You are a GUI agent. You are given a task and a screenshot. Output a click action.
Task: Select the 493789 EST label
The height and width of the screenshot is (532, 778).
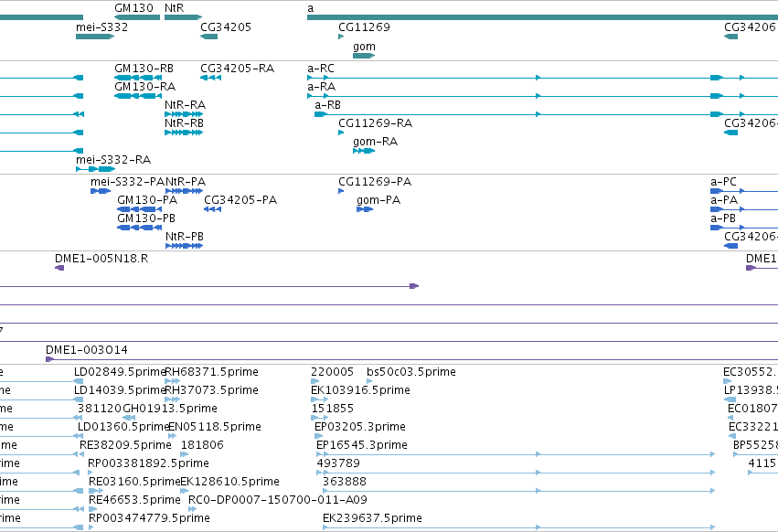(x=338, y=463)
